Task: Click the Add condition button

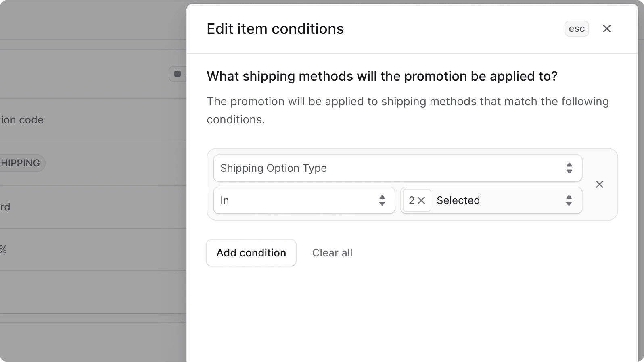Action: pos(251,253)
